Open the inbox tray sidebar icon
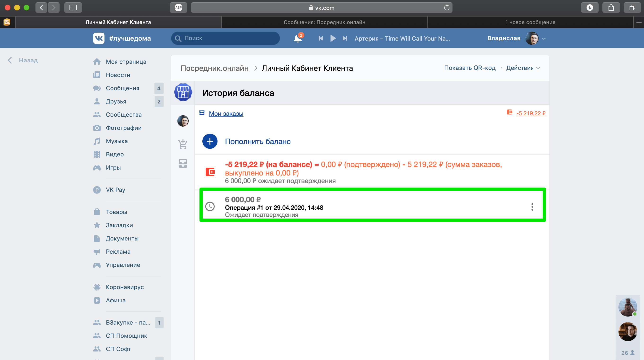The image size is (644, 360). (x=183, y=164)
